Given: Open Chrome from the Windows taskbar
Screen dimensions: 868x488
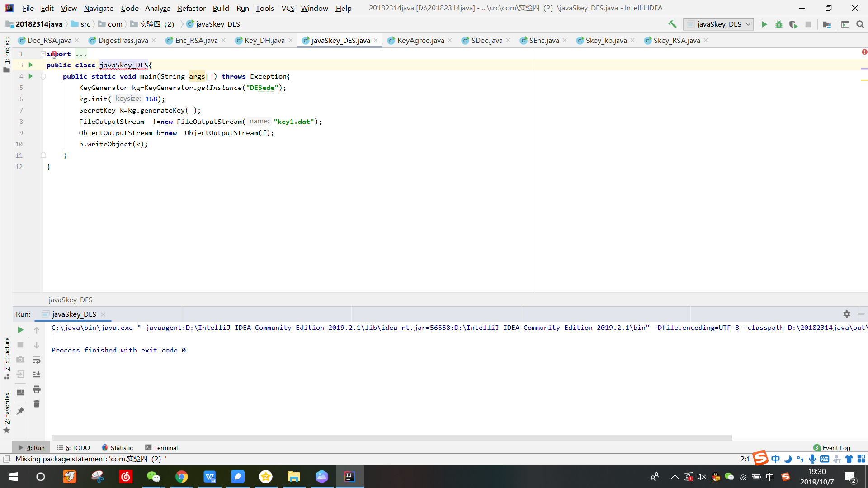Looking at the screenshot, I should 182,477.
